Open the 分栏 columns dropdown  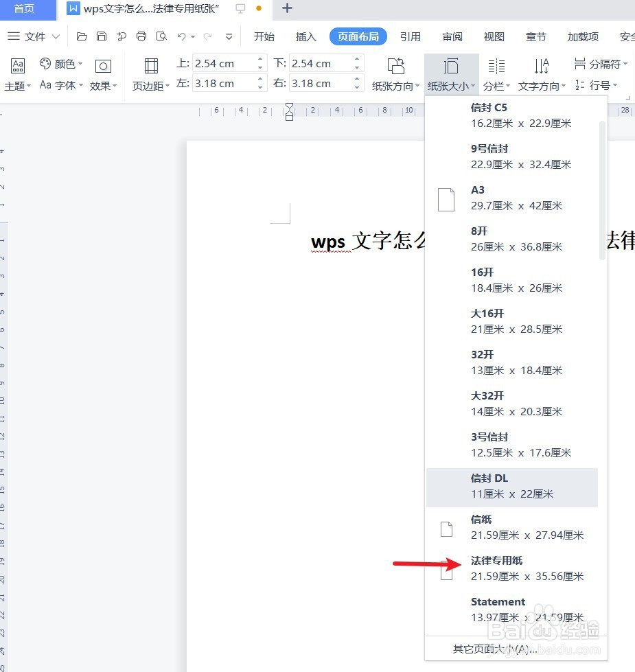coord(496,75)
